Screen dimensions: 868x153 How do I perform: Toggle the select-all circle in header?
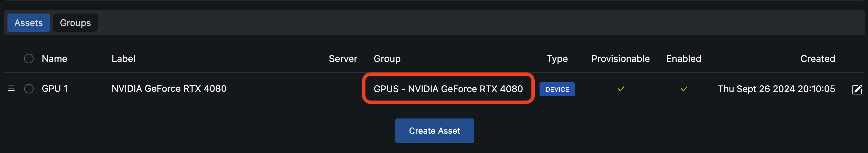[x=29, y=59]
